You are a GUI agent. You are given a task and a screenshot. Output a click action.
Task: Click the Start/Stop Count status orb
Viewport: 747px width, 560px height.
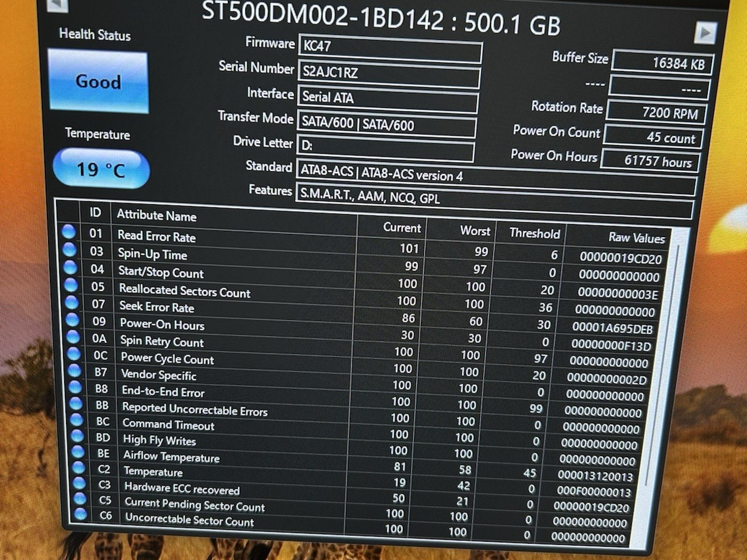[70, 267]
